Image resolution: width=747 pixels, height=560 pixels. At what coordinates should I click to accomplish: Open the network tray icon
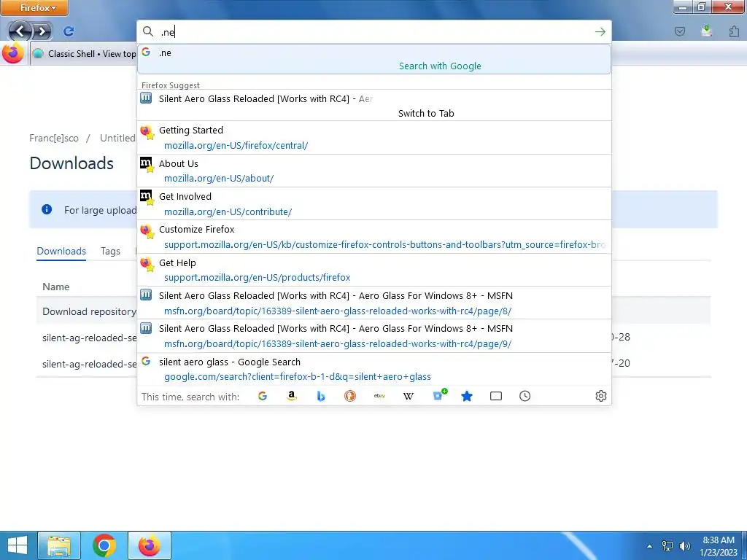tap(667, 546)
